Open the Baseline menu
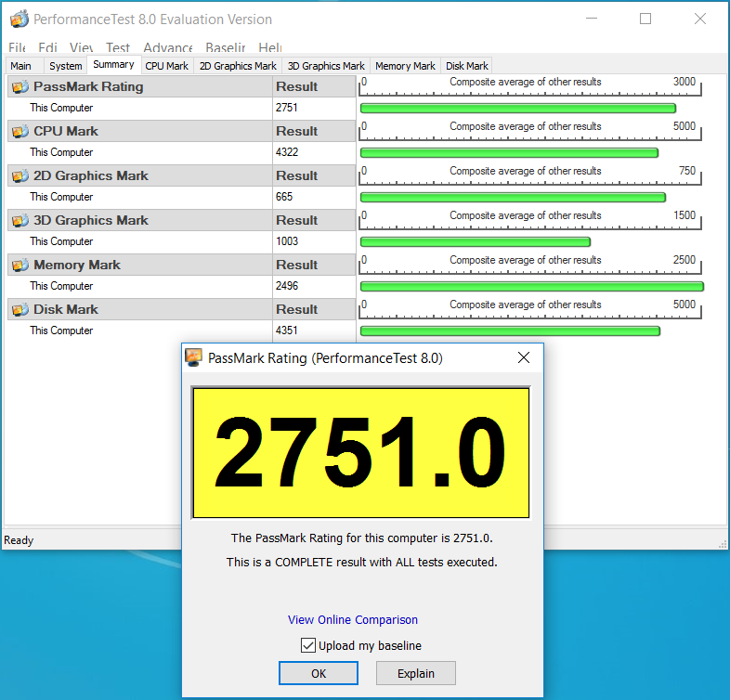The width and height of the screenshot is (730, 700). coord(226,47)
